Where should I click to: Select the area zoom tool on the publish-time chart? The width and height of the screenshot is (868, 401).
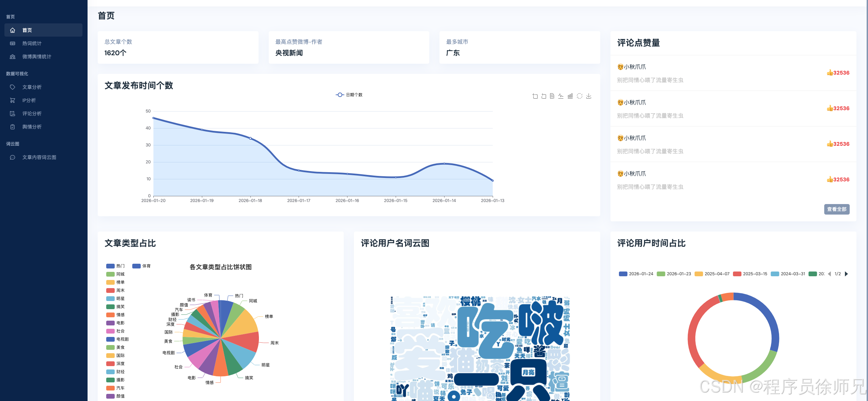coord(535,97)
